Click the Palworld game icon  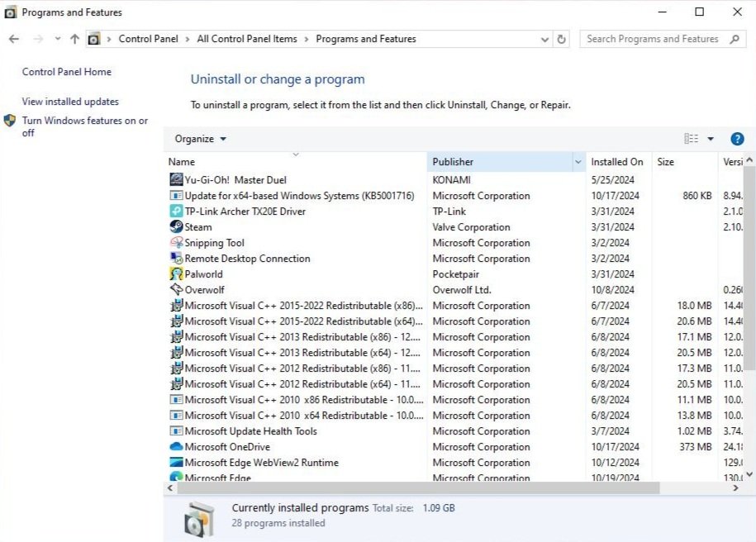click(x=177, y=273)
